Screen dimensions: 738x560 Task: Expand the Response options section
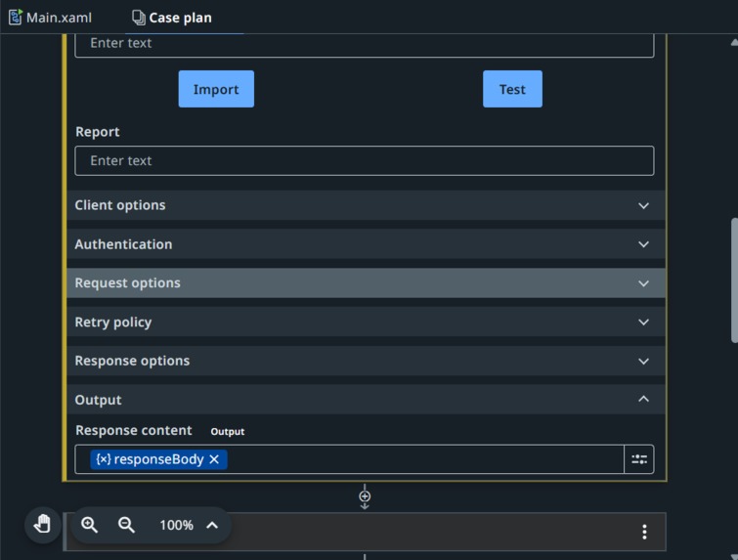point(366,361)
